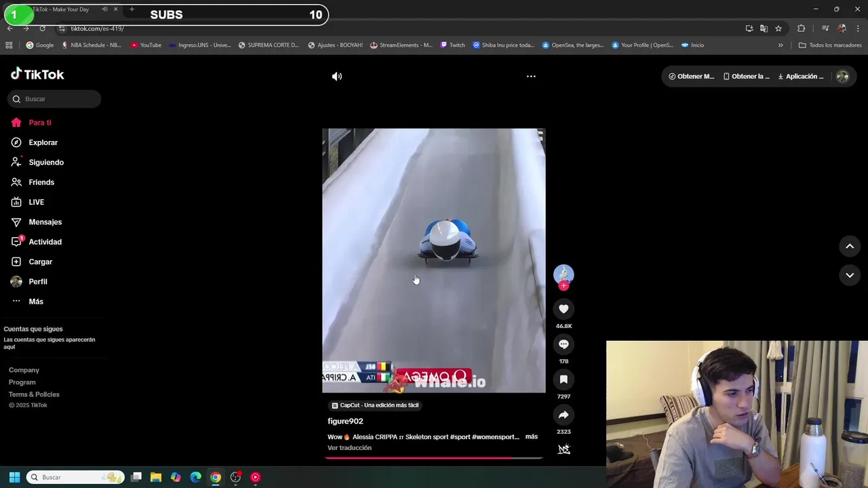Click the CapCut - Una edición más fácil tag
This screenshot has height=488, width=868.
tap(375, 405)
